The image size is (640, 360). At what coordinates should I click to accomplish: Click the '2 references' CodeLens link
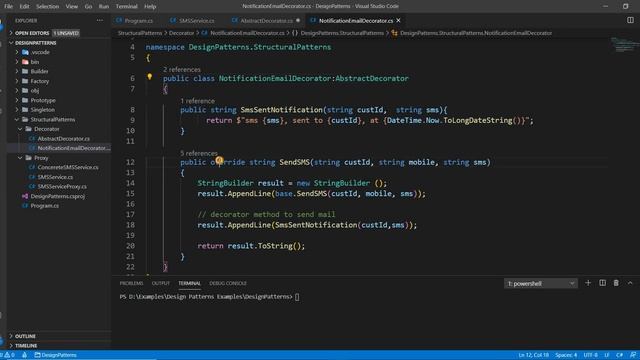tap(182, 70)
